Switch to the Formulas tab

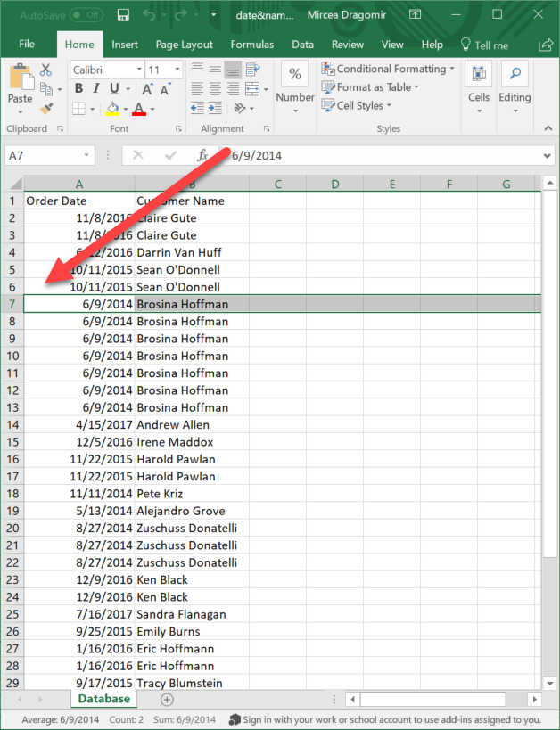coord(252,45)
